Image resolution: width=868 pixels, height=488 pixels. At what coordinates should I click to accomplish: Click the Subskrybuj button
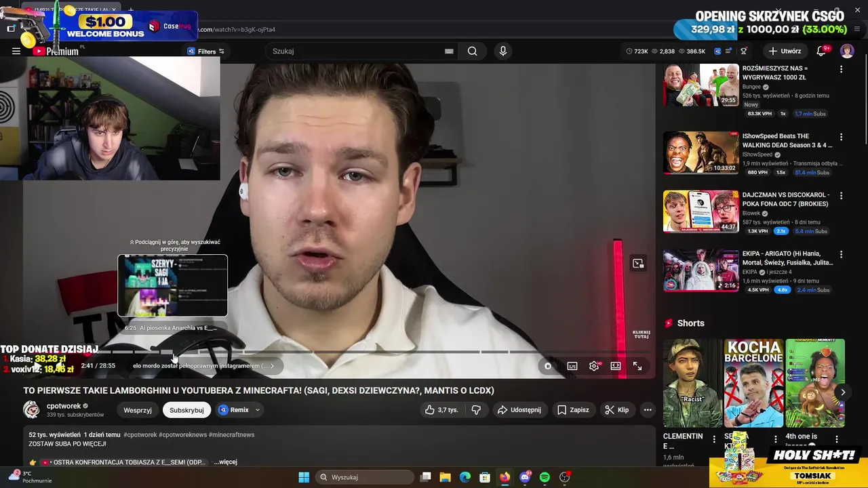pyautogui.click(x=186, y=410)
